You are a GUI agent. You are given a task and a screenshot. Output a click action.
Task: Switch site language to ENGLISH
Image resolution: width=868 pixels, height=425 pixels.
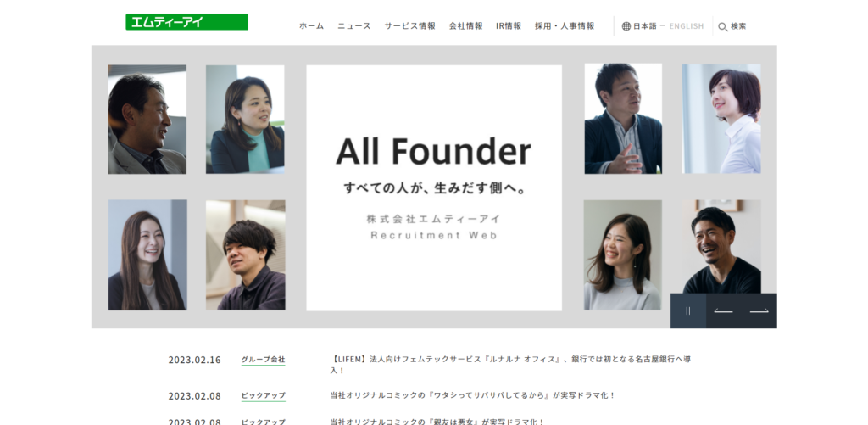(687, 26)
